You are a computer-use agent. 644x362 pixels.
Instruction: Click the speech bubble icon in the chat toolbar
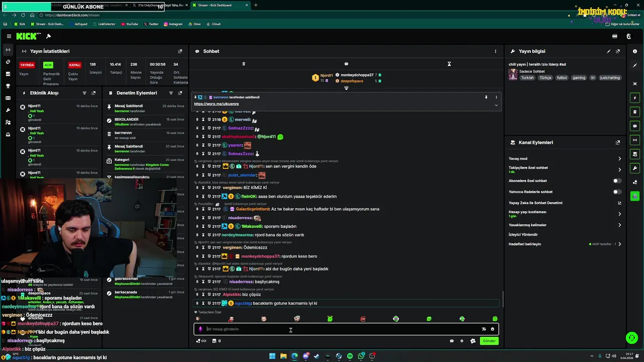pos(346,64)
